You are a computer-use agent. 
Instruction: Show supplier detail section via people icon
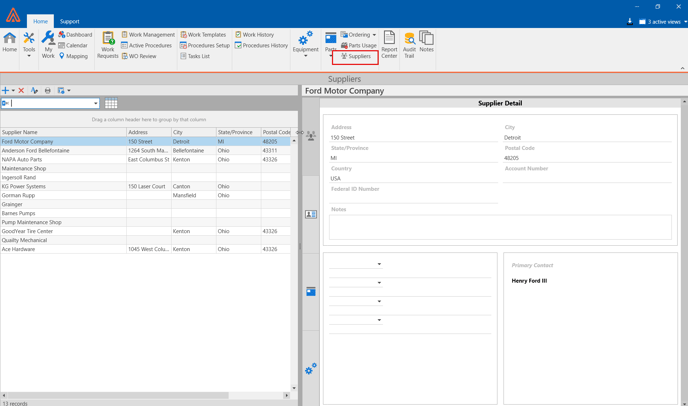click(x=311, y=136)
